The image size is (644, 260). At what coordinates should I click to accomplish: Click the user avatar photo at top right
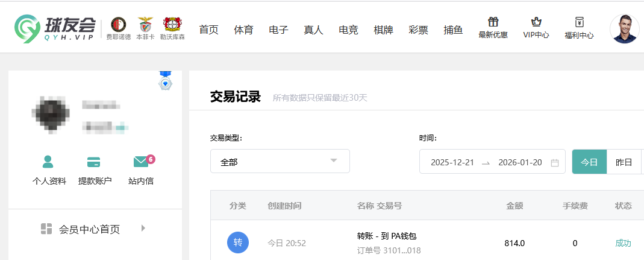tap(624, 28)
